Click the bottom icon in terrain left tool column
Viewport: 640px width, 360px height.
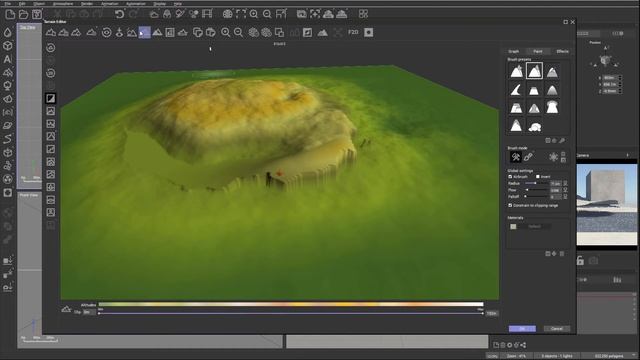51,225
